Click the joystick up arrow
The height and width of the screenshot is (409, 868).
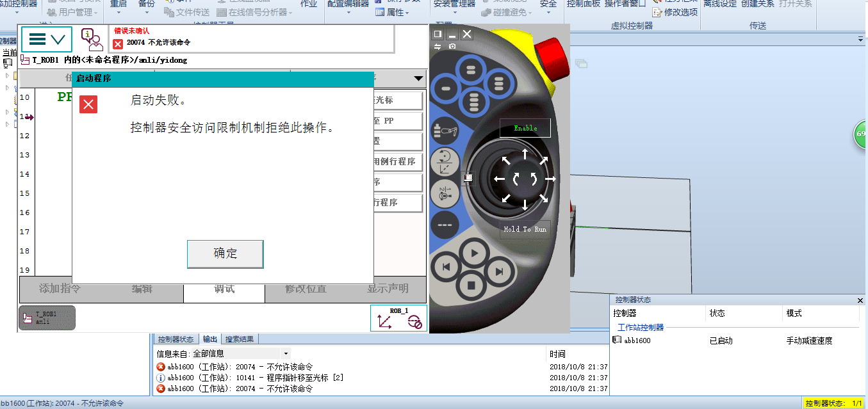point(525,154)
